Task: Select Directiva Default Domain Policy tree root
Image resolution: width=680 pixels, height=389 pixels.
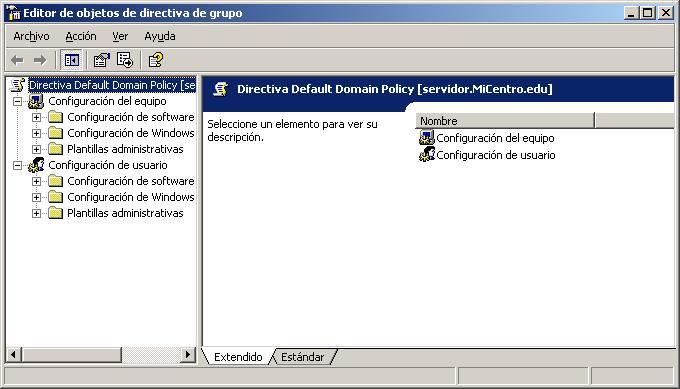Action: (112, 85)
